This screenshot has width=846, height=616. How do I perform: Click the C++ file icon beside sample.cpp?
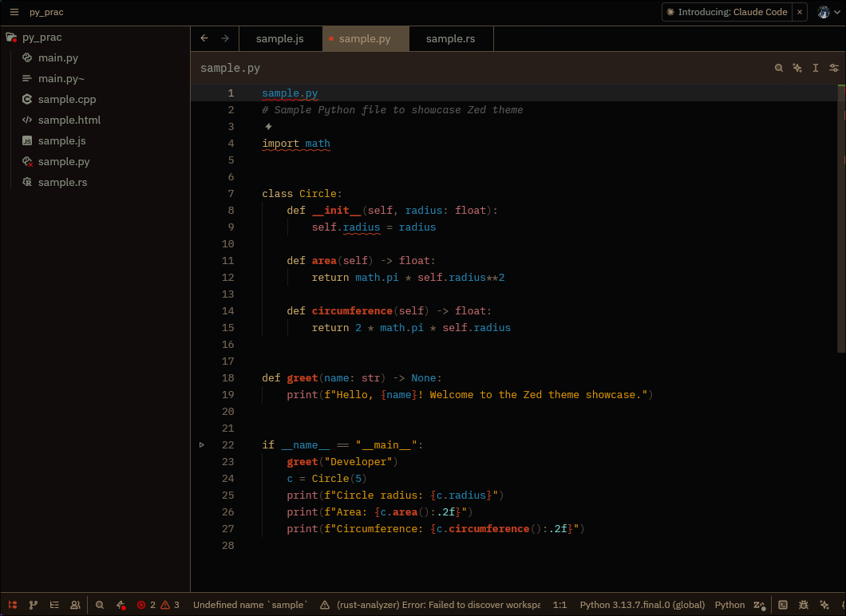pos(27,99)
